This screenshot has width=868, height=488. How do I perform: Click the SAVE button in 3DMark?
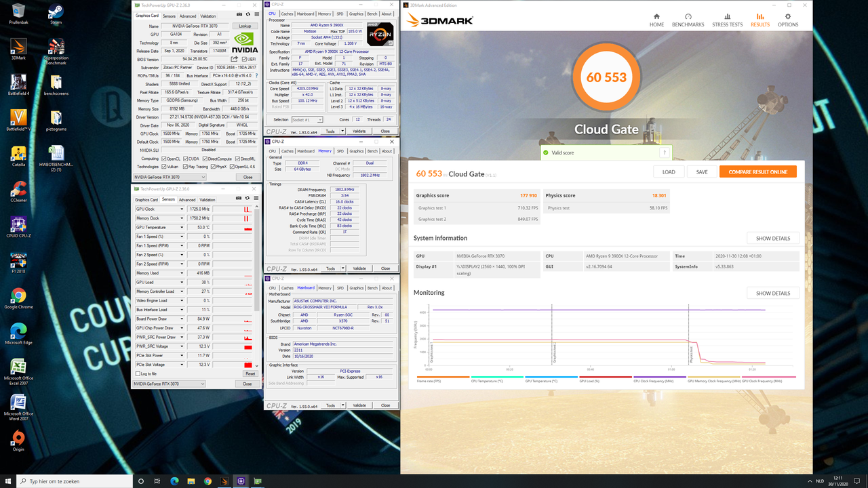point(702,171)
